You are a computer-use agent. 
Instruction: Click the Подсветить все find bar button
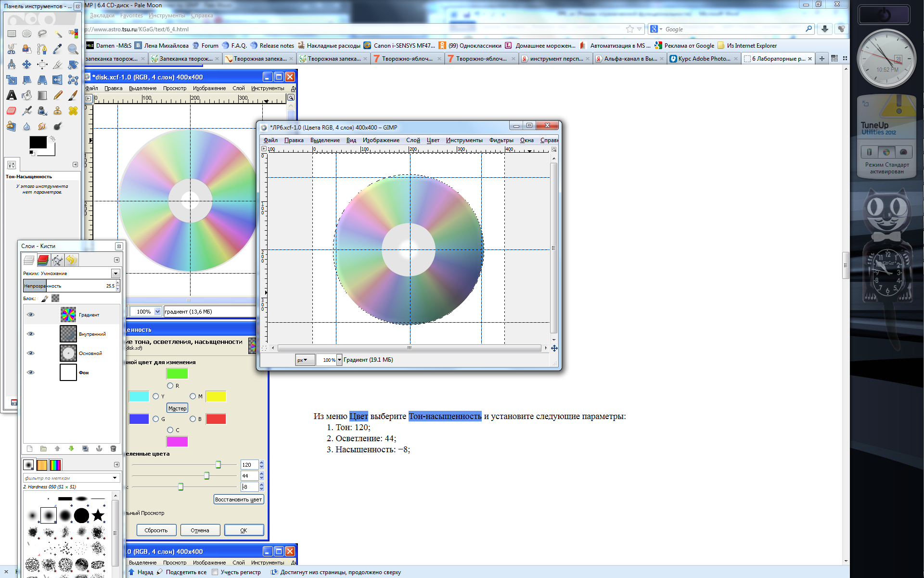click(x=182, y=572)
